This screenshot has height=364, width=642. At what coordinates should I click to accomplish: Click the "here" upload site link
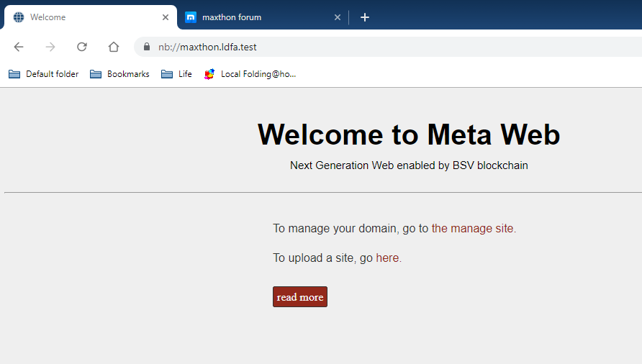tap(387, 258)
